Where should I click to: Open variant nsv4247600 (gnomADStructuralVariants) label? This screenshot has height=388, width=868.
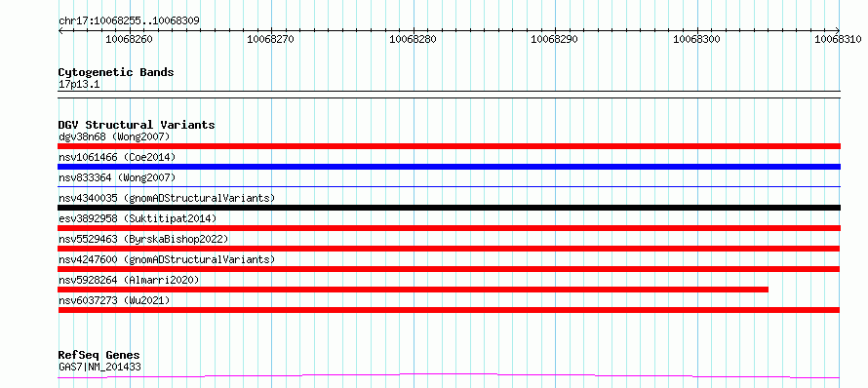pyautogui.click(x=167, y=259)
